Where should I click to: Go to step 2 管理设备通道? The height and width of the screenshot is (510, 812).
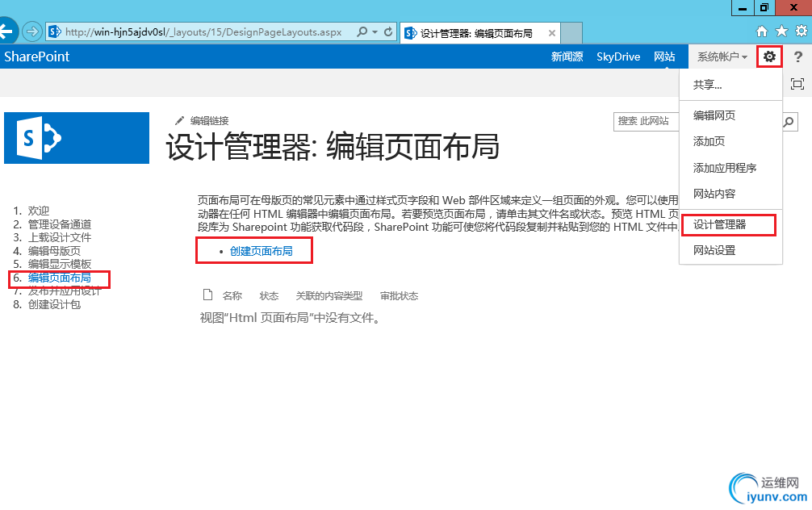coord(60,224)
